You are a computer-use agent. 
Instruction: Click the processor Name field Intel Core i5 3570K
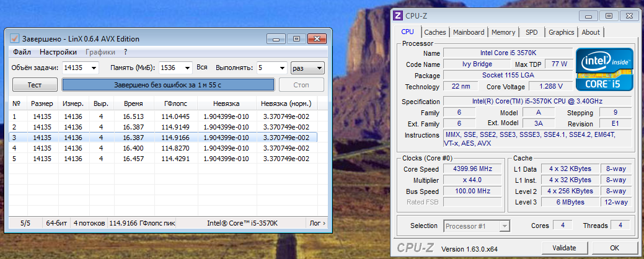pyautogui.click(x=508, y=53)
